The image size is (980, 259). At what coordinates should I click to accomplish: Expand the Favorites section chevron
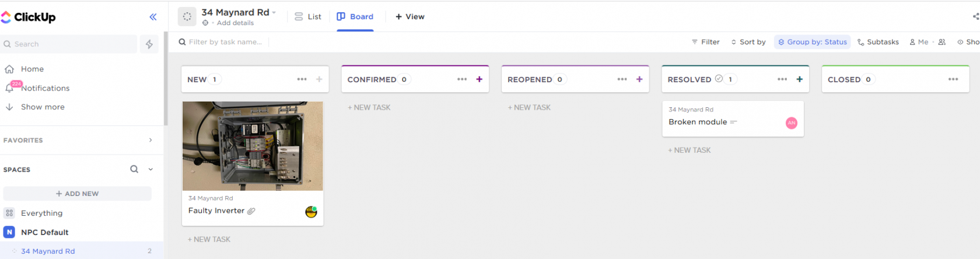(x=150, y=140)
